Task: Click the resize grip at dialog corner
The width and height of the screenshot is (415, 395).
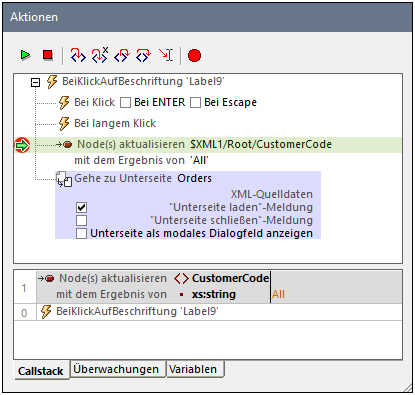Action: (x=407, y=387)
